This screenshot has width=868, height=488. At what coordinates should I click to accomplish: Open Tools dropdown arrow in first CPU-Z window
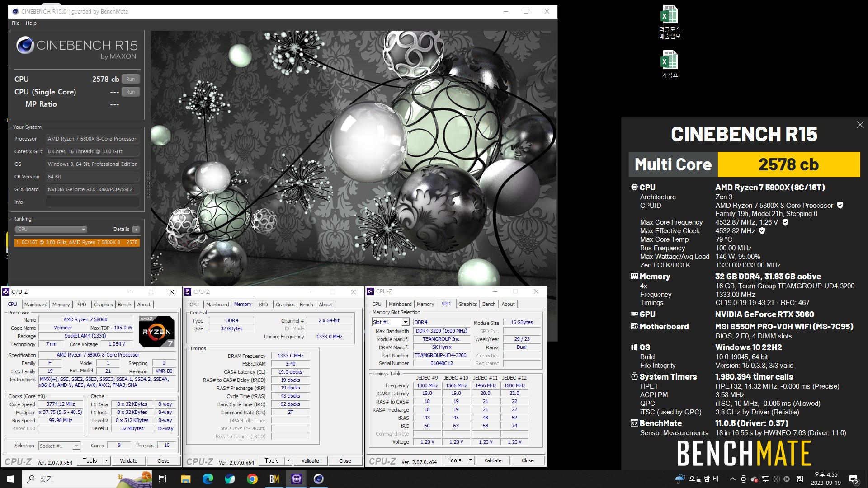click(107, 461)
